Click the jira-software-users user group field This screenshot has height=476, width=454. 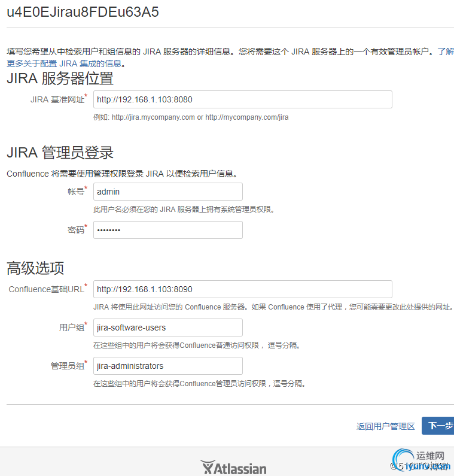(167, 328)
